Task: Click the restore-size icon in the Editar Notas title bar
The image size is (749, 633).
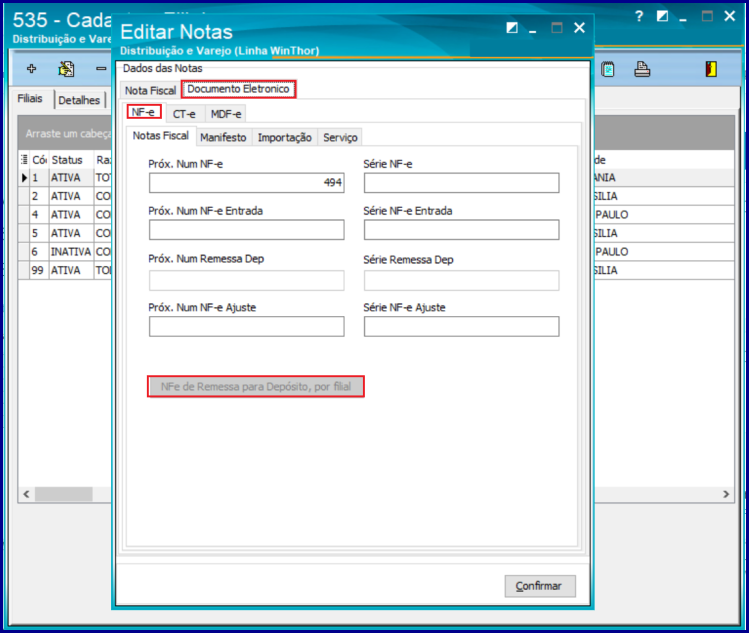Action: click(512, 28)
